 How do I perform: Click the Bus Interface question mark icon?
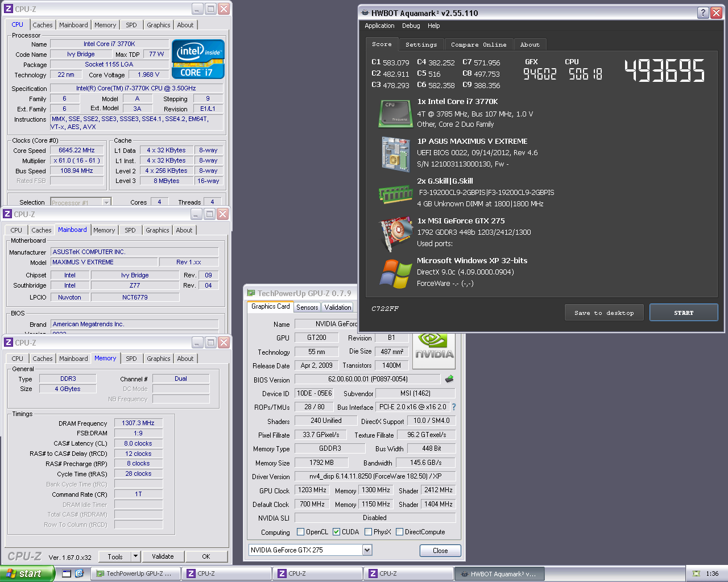point(454,407)
